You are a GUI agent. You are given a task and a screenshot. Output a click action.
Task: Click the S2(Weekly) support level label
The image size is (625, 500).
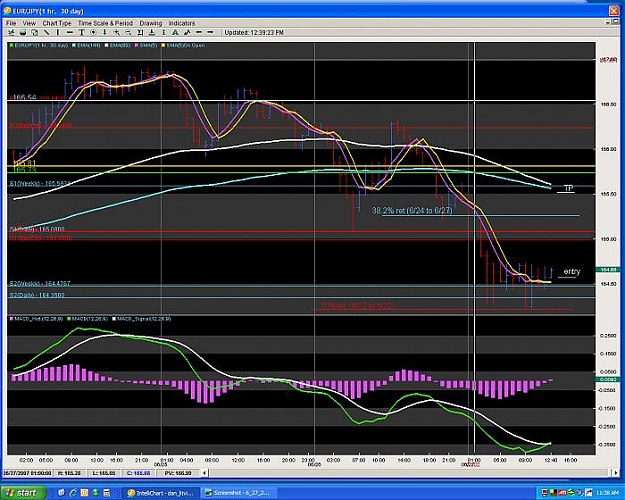(x=40, y=283)
